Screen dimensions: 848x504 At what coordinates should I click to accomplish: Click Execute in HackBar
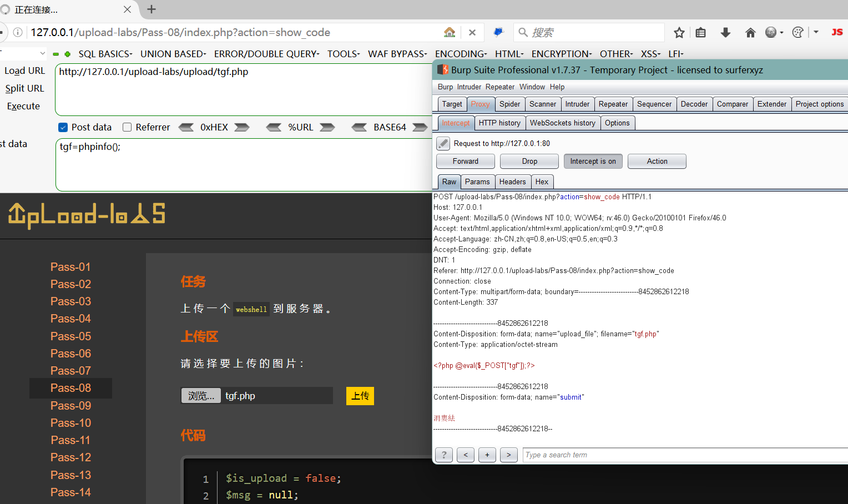pyautogui.click(x=23, y=106)
